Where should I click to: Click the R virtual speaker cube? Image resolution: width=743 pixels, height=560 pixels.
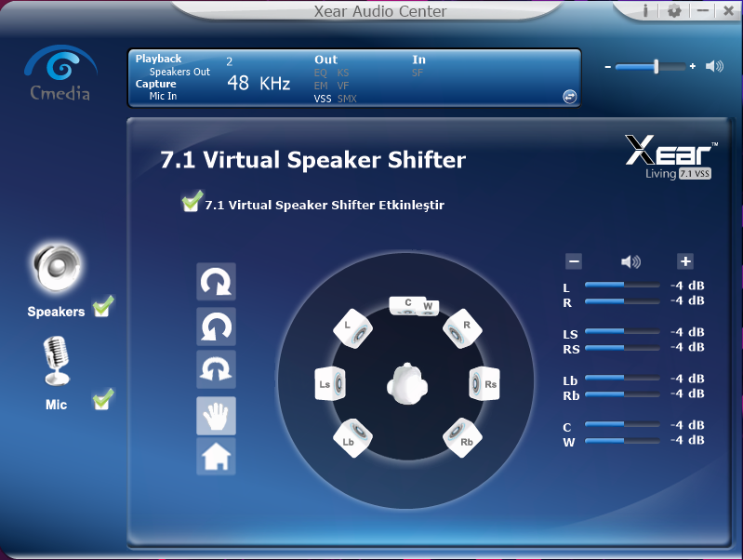click(462, 328)
